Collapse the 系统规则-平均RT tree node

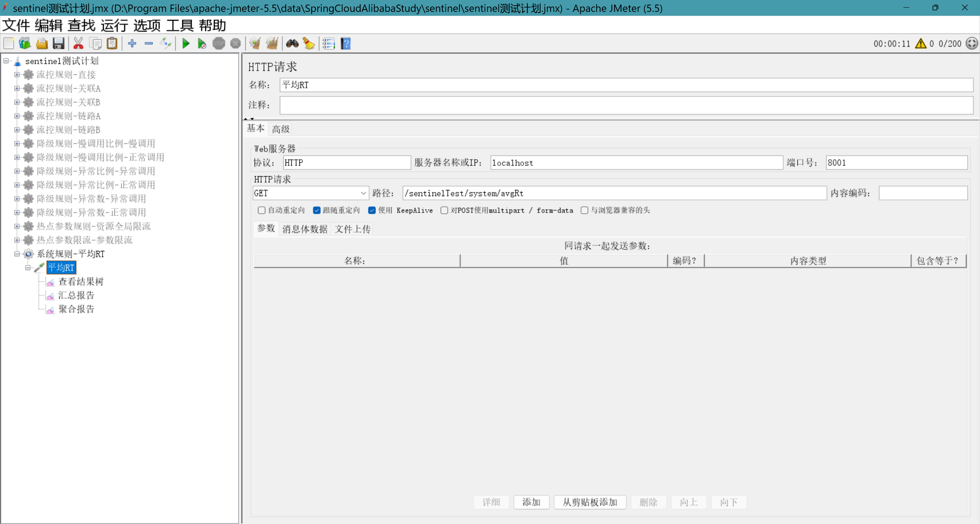(17, 254)
